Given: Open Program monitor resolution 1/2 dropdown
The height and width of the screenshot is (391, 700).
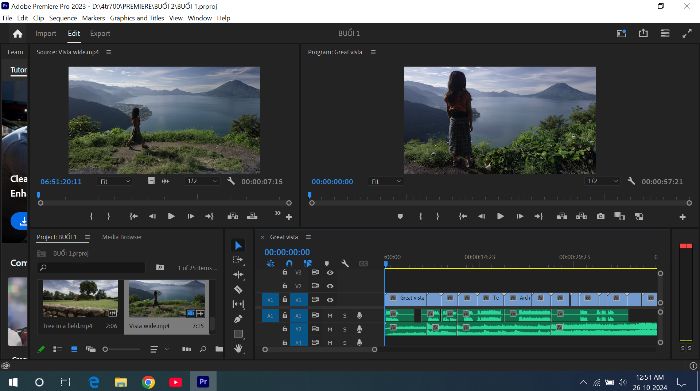Looking at the screenshot, I should (603, 181).
